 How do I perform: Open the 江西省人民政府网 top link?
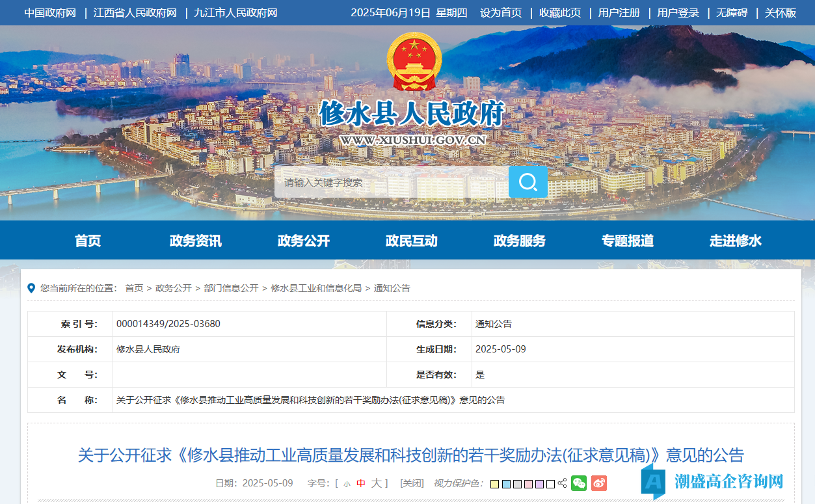(x=135, y=12)
